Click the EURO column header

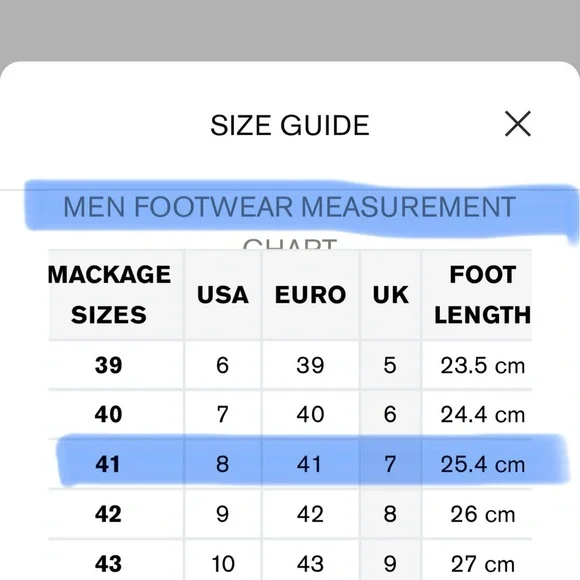tap(310, 295)
